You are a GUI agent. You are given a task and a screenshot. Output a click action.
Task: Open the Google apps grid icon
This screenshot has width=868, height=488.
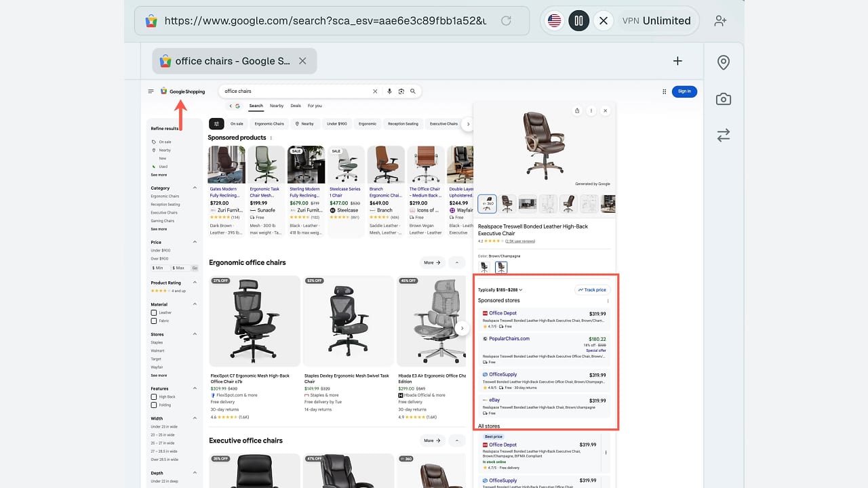tap(664, 91)
